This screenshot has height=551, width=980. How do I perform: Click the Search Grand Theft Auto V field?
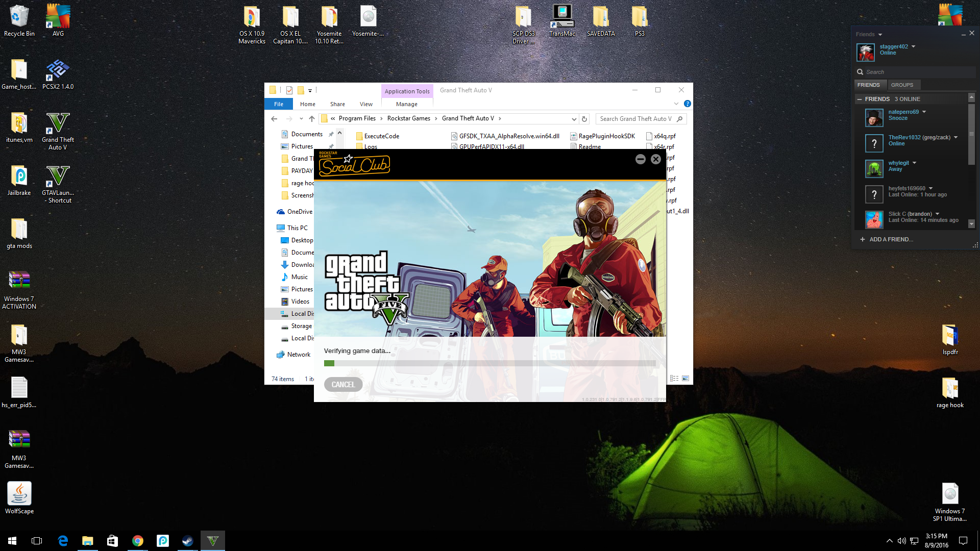click(x=635, y=119)
